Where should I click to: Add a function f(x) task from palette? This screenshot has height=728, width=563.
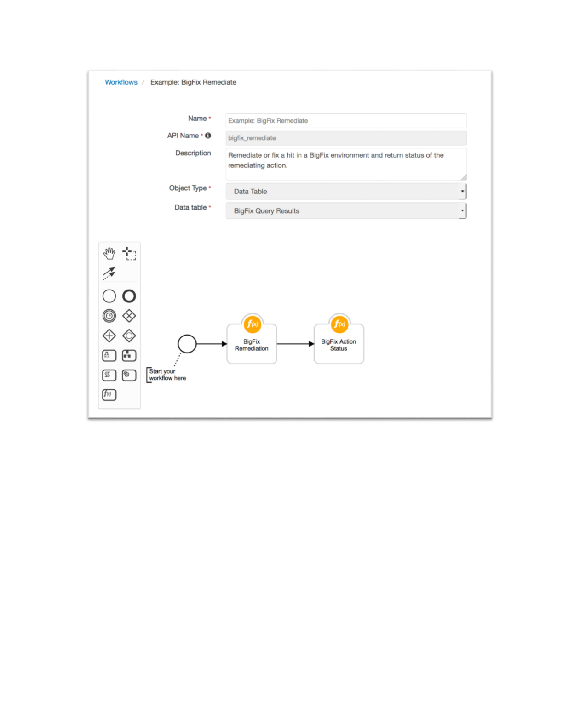tap(109, 394)
